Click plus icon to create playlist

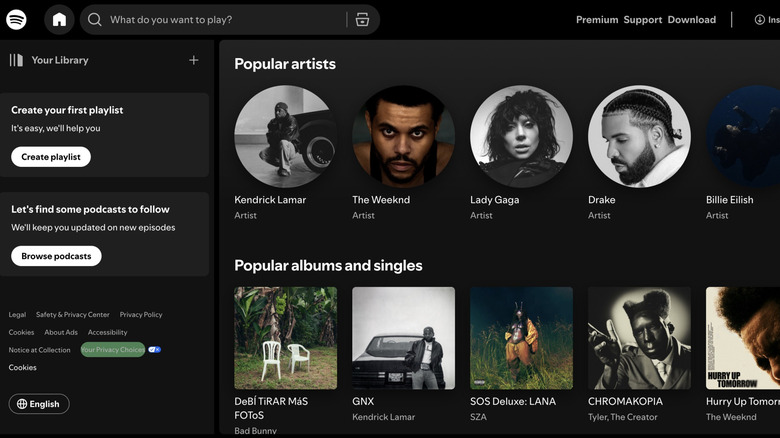click(194, 60)
